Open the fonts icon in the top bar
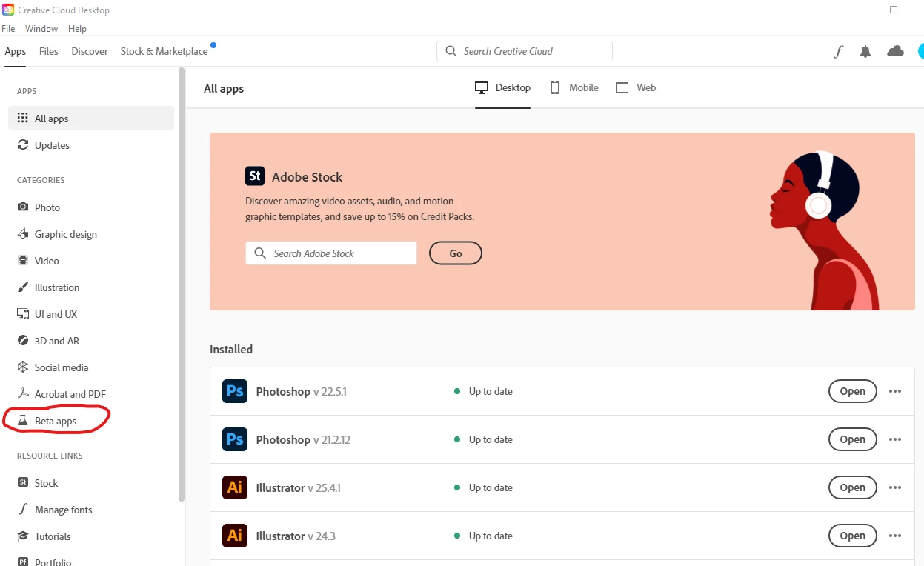The width and height of the screenshot is (924, 566). click(x=839, y=51)
